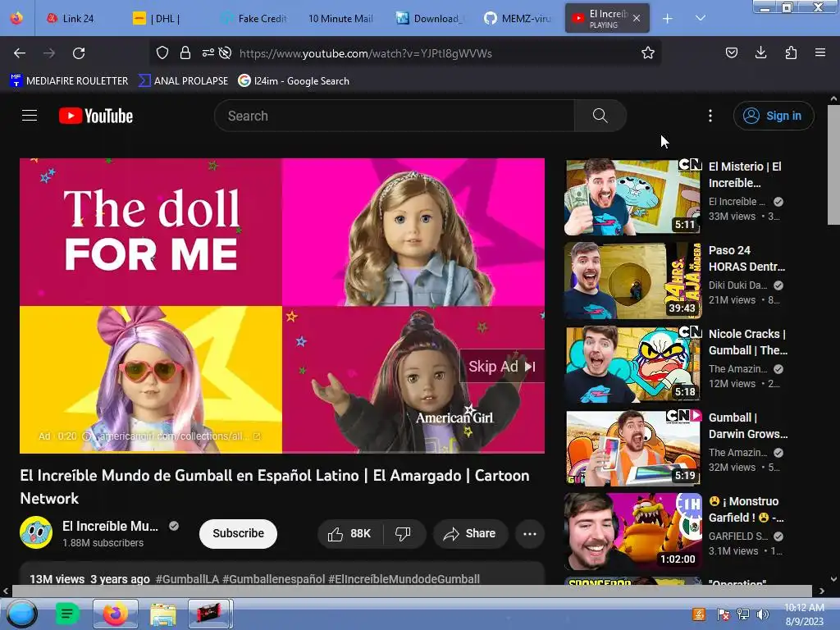The image size is (840, 630).
Task: Open 'El Misterio | El Increíble...' title
Action: [x=745, y=175]
